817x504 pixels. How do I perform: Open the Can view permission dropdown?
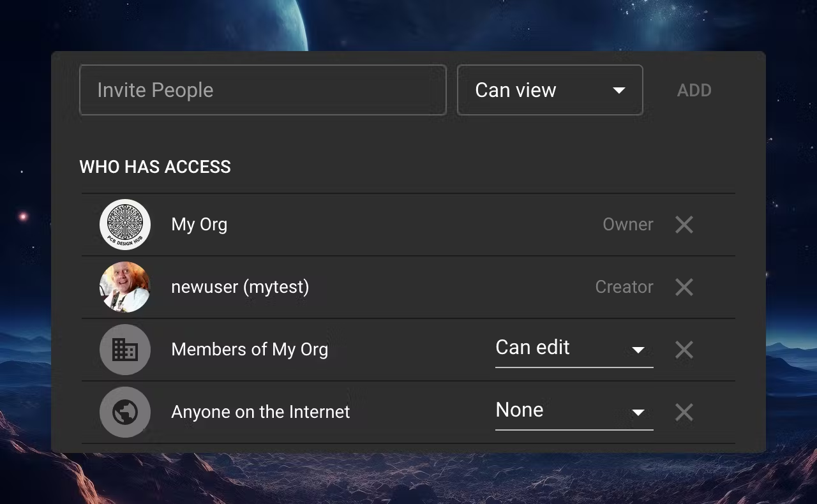click(550, 90)
